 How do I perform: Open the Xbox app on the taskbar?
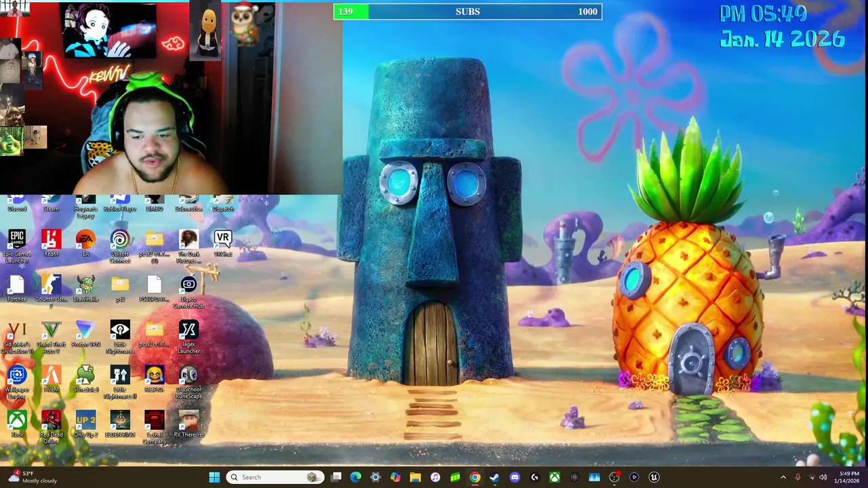555,477
